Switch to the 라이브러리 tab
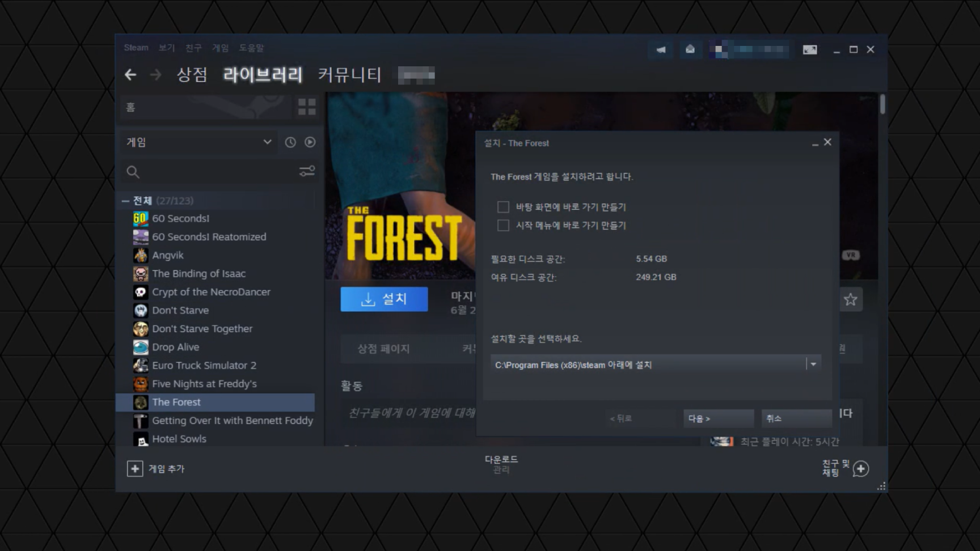 point(263,74)
